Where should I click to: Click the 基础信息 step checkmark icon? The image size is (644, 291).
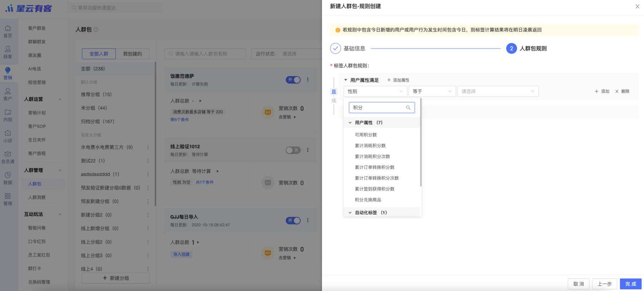[335, 48]
